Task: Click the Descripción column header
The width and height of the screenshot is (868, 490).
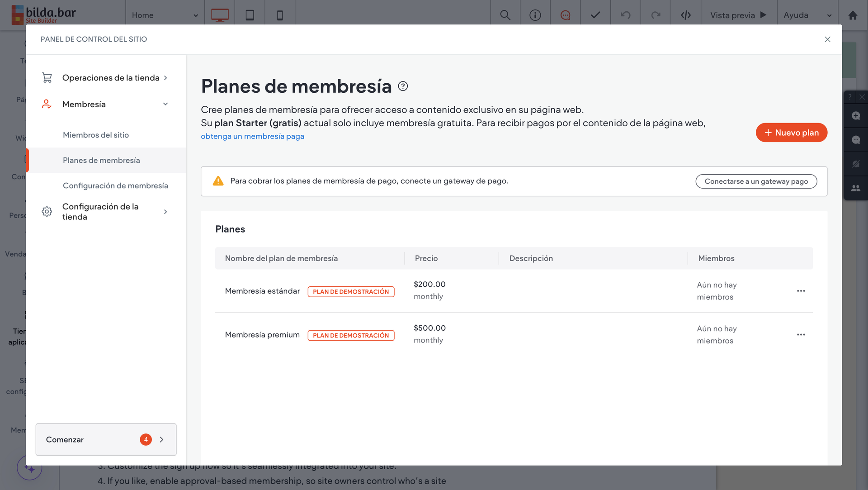Action: point(531,258)
